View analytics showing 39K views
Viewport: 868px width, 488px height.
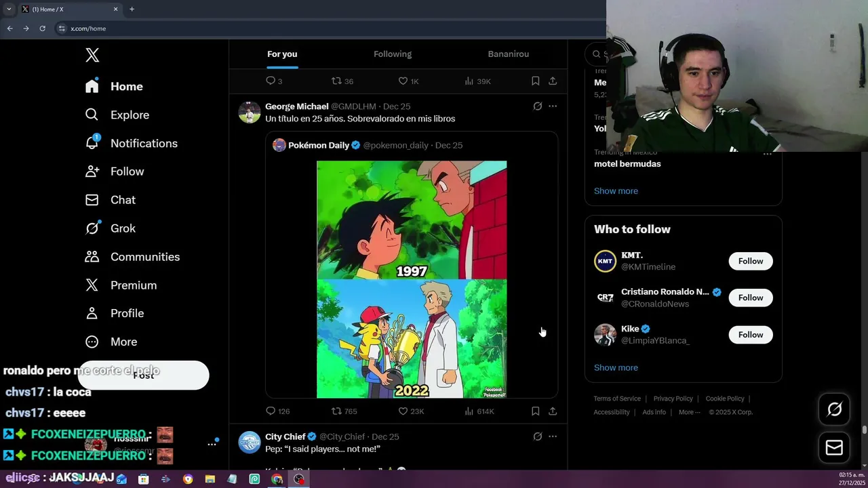(x=477, y=81)
